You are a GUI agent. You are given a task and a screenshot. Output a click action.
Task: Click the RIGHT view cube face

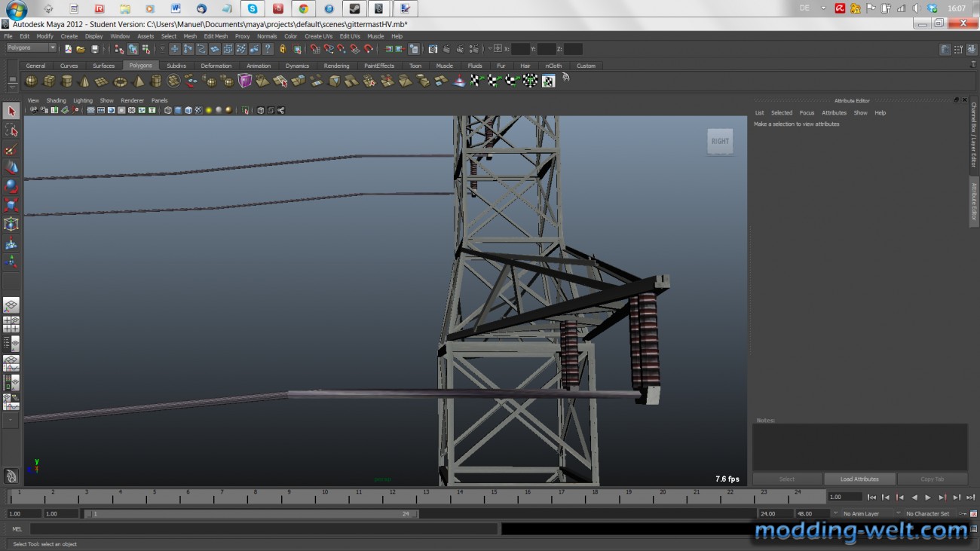click(720, 141)
